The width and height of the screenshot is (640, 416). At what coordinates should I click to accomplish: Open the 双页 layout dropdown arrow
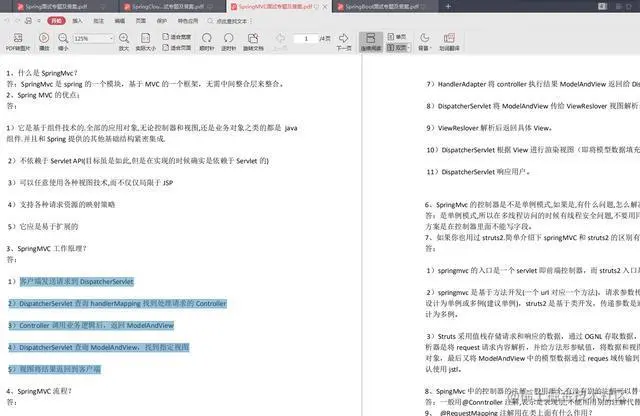pyautogui.click(x=409, y=48)
